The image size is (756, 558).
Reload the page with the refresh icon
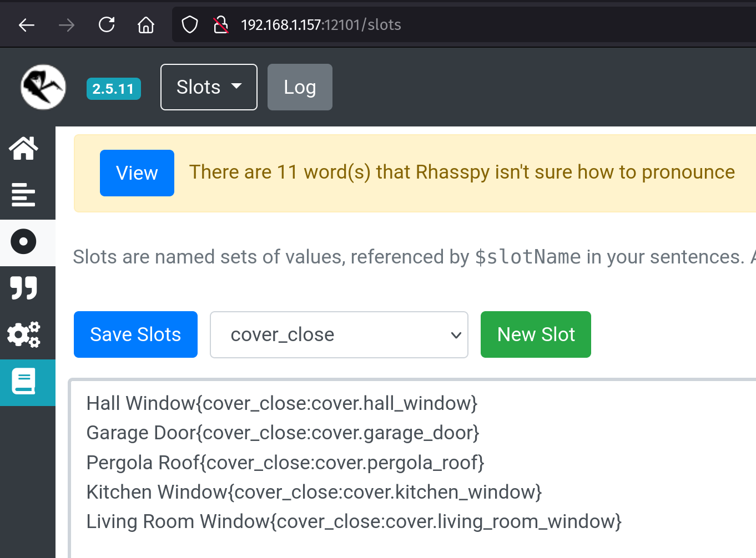pos(106,24)
